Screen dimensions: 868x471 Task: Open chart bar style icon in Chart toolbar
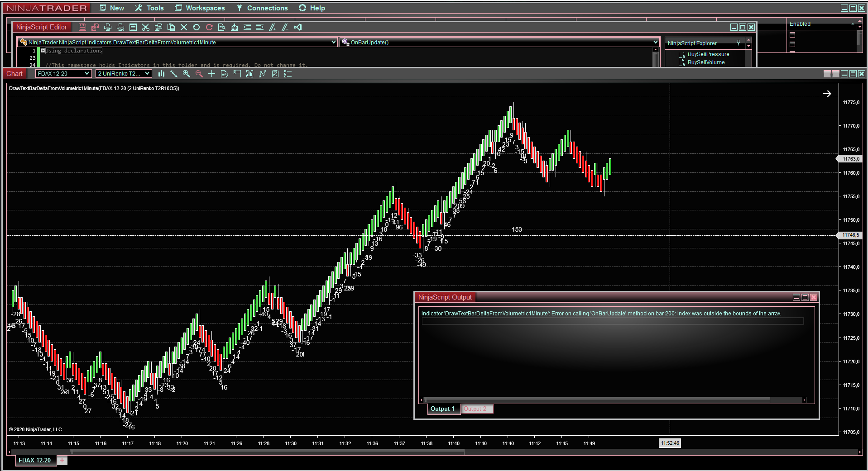pyautogui.click(x=161, y=74)
